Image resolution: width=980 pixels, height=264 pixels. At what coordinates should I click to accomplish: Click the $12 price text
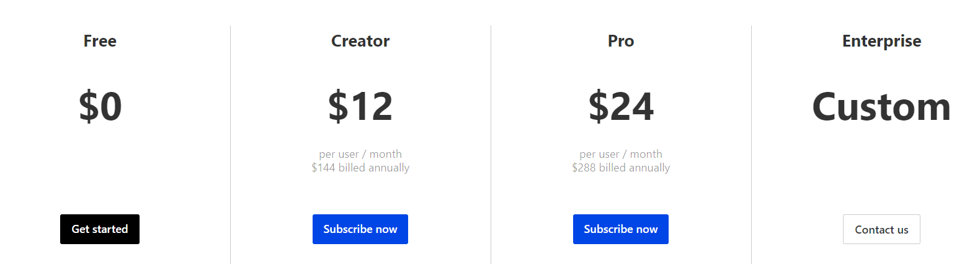(360, 106)
